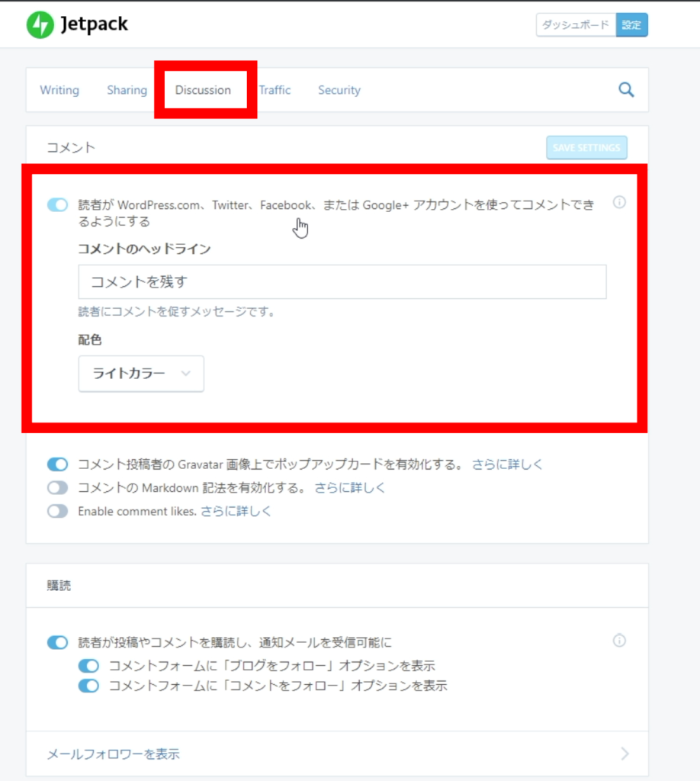Click the '配色' label
700x781 pixels.
coord(90,339)
